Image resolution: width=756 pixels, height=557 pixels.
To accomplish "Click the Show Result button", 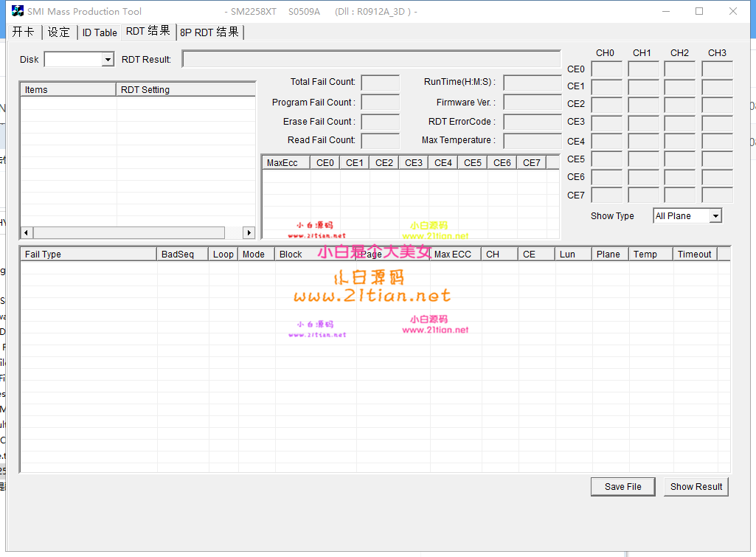I will tap(696, 487).
